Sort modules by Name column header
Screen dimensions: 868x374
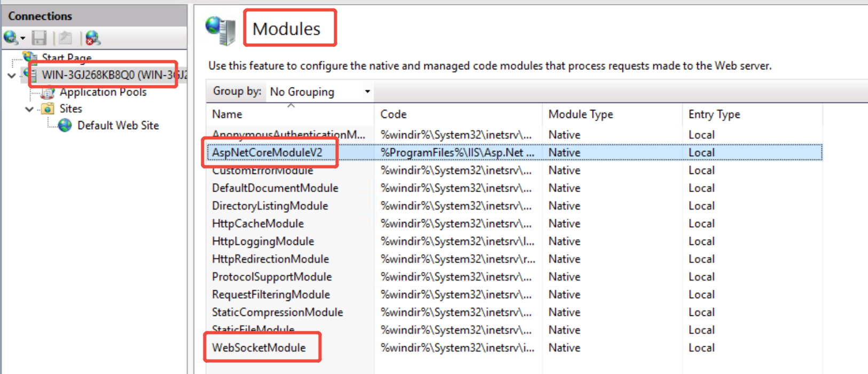point(227,114)
